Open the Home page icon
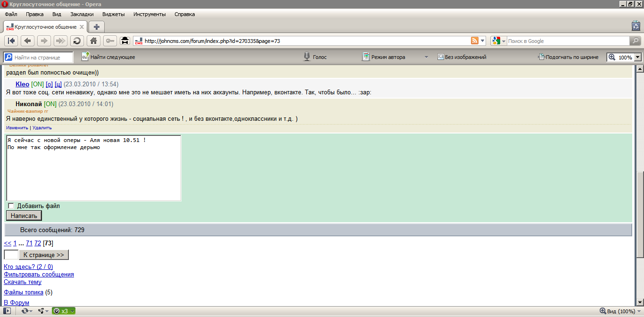The height and width of the screenshot is (317, 644). [x=94, y=41]
